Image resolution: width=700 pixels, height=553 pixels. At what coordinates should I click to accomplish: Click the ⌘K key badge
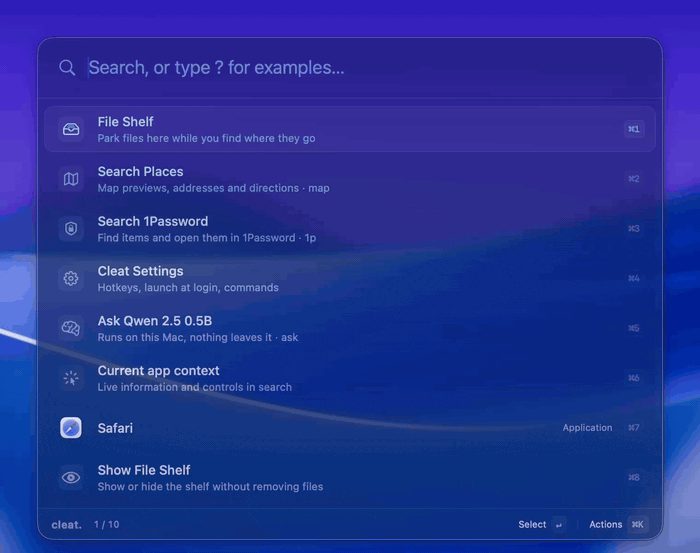(x=638, y=524)
